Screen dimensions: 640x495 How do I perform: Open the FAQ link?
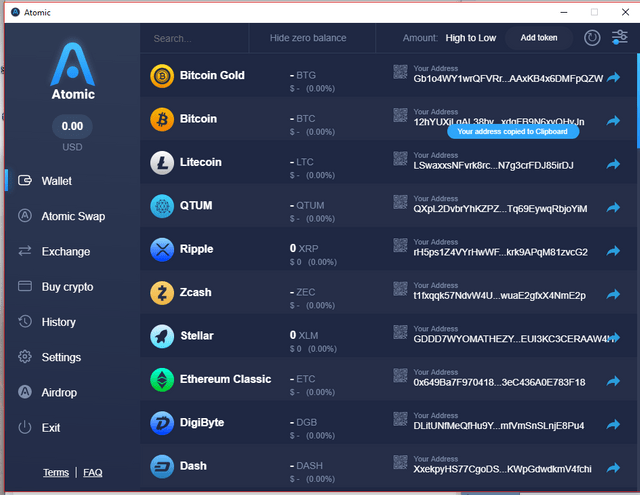(x=93, y=473)
